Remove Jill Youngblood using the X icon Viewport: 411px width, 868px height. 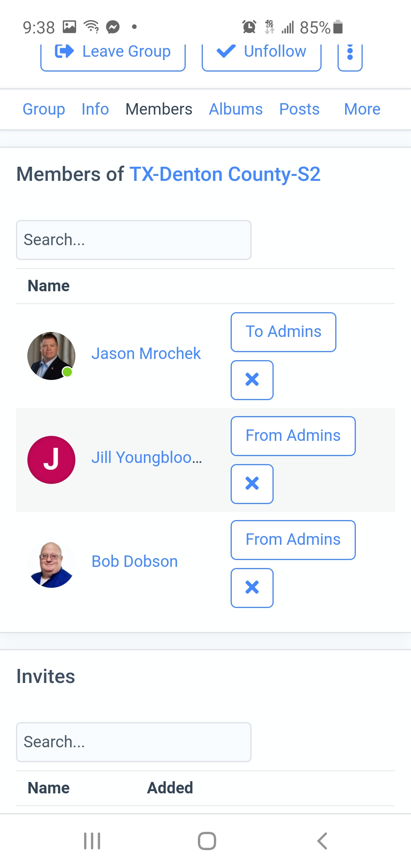pyautogui.click(x=252, y=484)
